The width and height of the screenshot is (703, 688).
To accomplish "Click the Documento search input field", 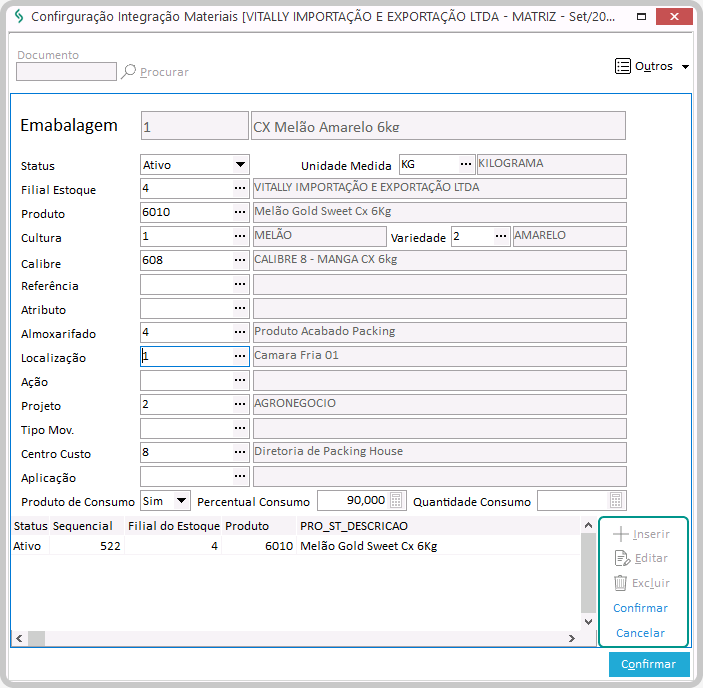I will pyautogui.click(x=66, y=72).
